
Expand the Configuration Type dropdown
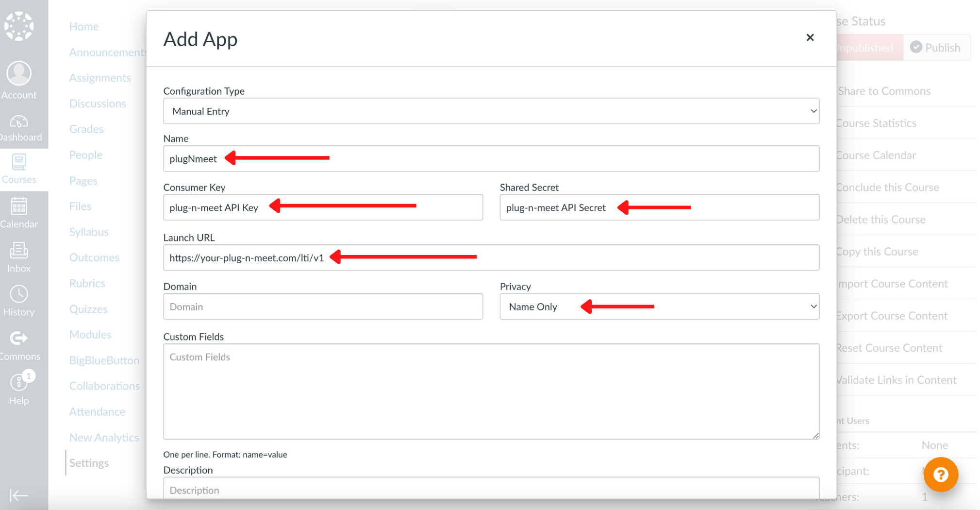coord(491,111)
